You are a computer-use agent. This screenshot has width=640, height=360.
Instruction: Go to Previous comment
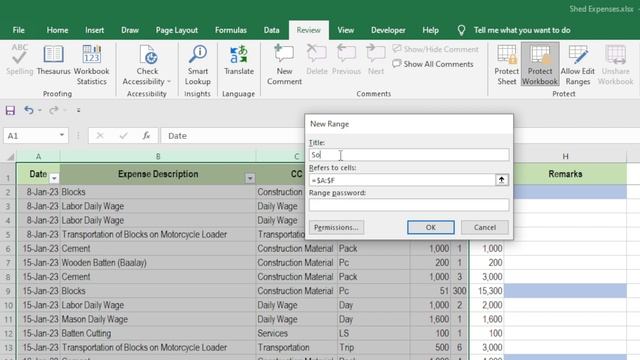[x=346, y=60]
